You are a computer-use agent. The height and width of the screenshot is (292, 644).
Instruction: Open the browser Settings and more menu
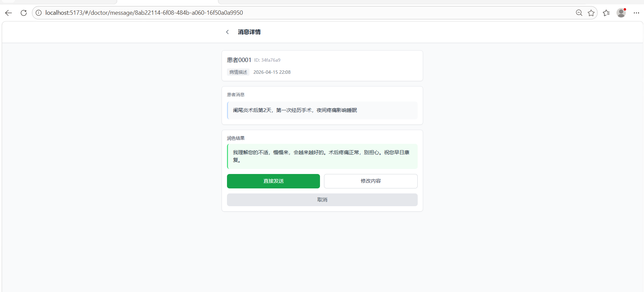pyautogui.click(x=636, y=13)
